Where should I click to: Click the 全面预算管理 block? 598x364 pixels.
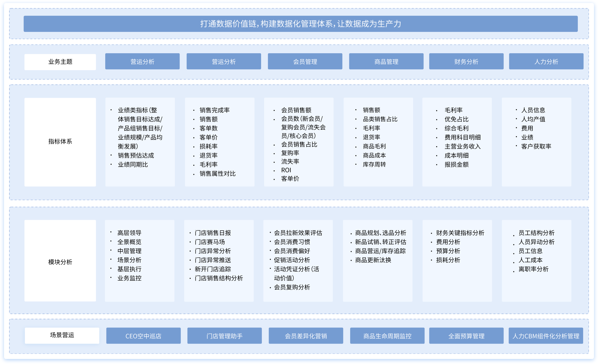[466, 336]
